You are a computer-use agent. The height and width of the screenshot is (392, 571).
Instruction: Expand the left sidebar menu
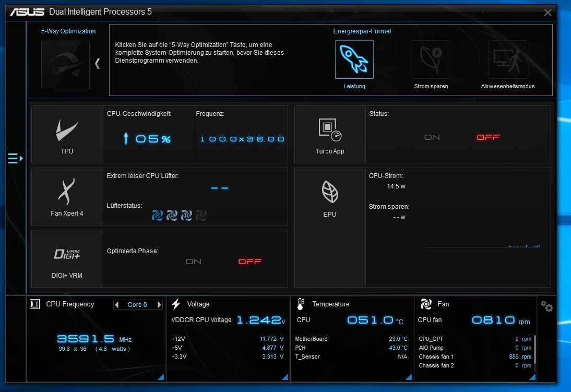click(15, 159)
